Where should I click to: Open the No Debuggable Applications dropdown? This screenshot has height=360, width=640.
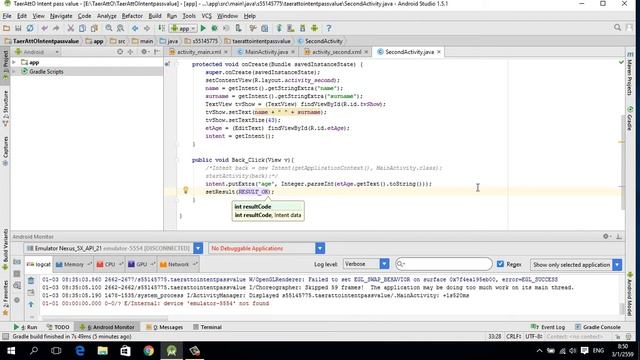click(x=320, y=248)
